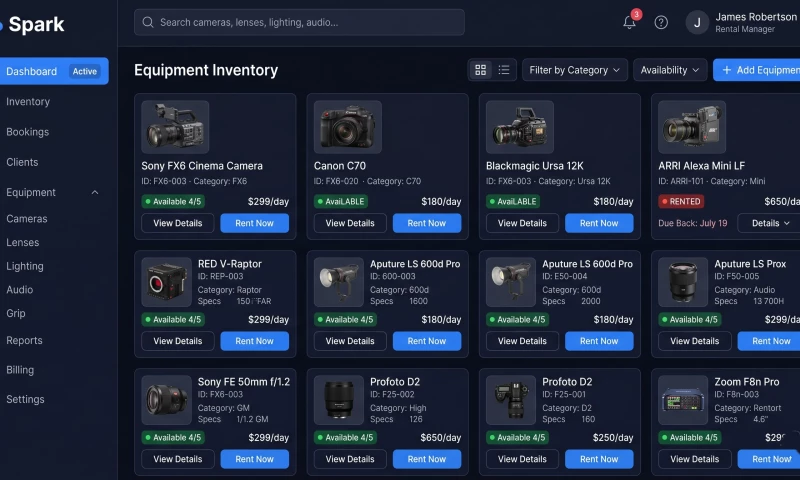View Details for Zoom F8n Pro
Screen dimensions: 800x480
(694, 459)
